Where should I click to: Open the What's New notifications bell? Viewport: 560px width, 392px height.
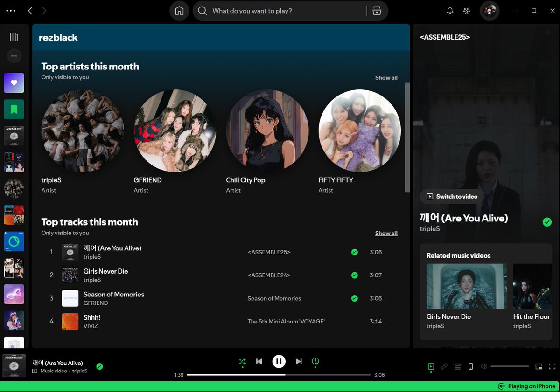(x=450, y=11)
